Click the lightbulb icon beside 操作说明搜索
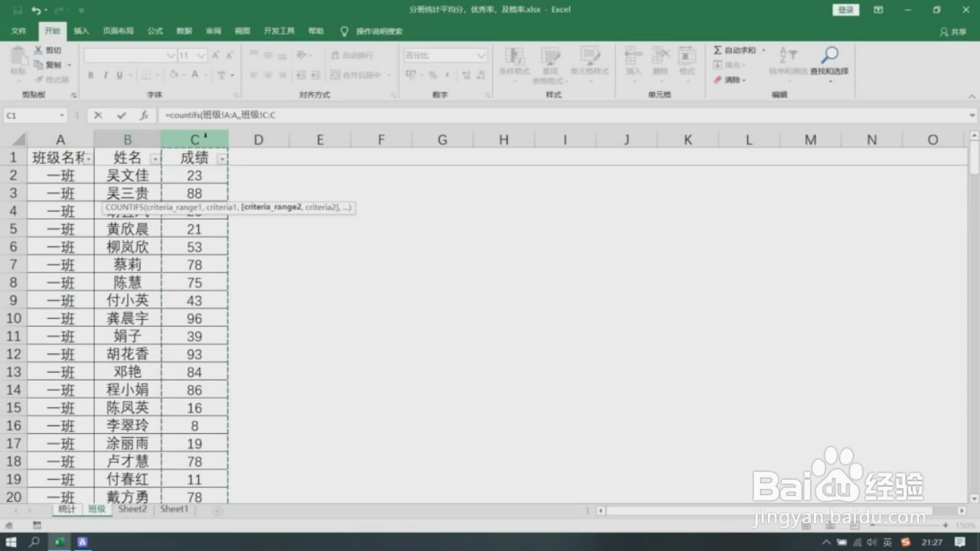The height and width of the screenshot is (551, 980). (344, 31)
